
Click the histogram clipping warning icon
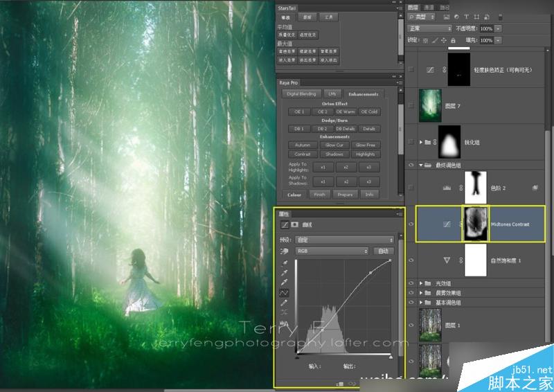click(284, 323)
